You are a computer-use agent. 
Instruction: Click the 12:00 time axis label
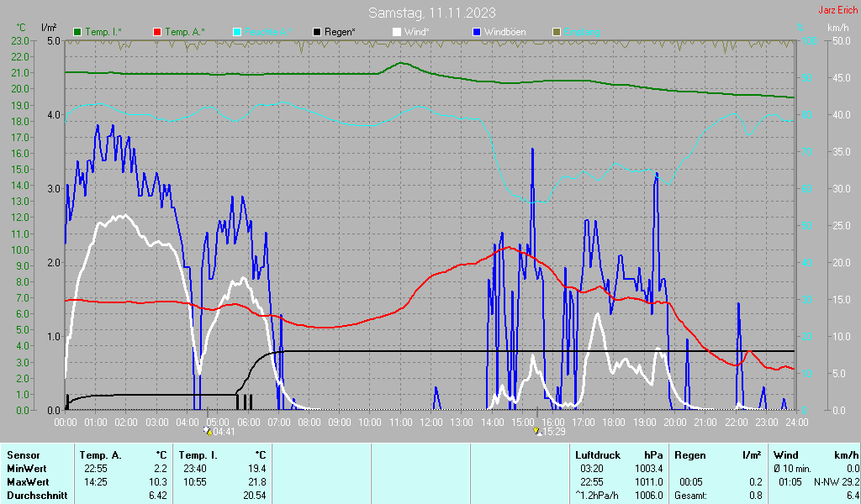(431, 423)
